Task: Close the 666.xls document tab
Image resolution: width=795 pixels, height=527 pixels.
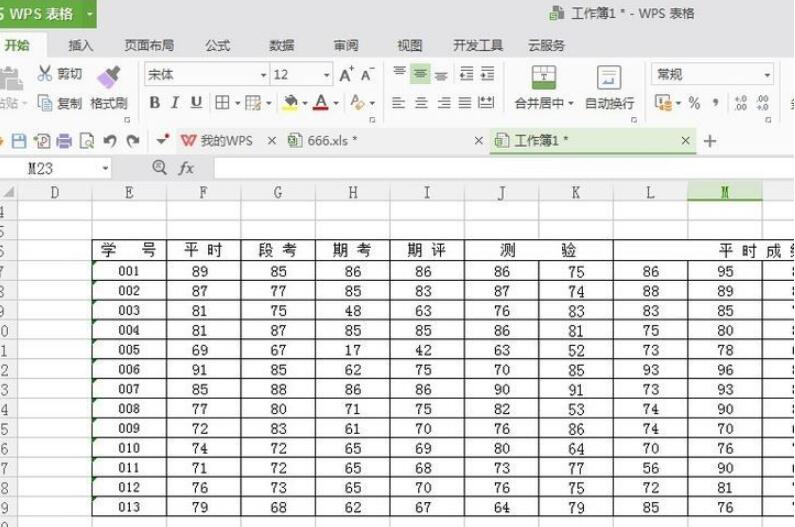Action: [479, 140]
